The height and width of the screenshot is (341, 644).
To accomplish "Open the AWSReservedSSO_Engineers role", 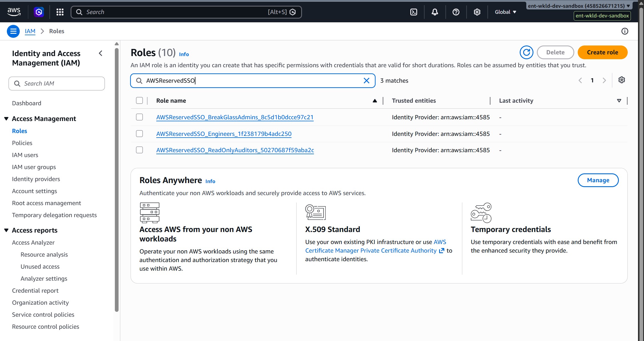I will point(224,134).
